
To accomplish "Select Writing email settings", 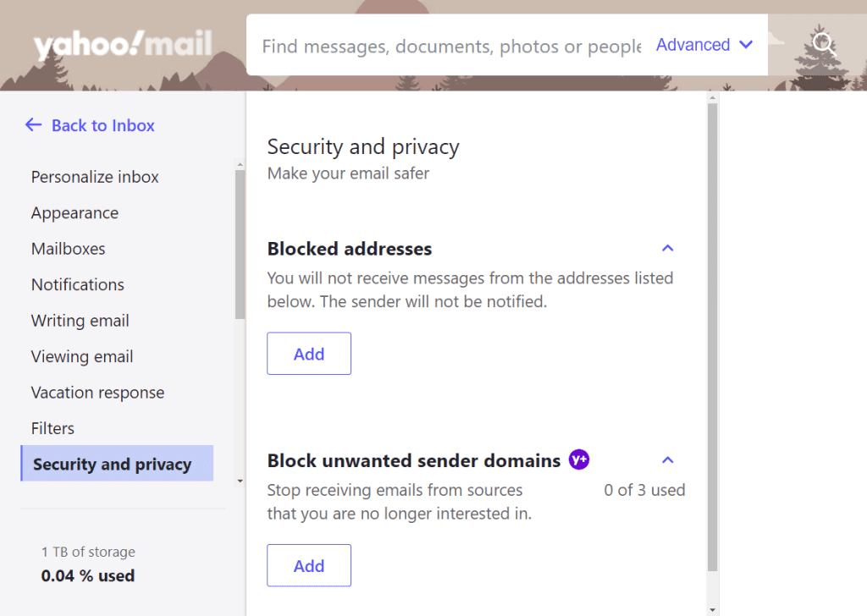I will (x=80, y=321).
